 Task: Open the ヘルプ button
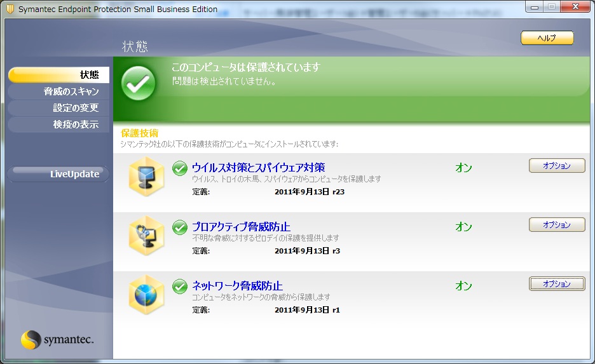tap(547, 38)
